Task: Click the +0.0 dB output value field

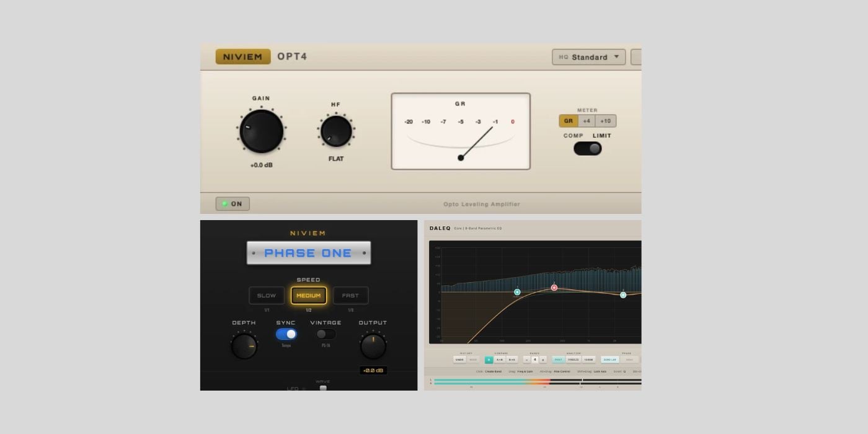Action: pyautogui.click(x=373, y=371)
